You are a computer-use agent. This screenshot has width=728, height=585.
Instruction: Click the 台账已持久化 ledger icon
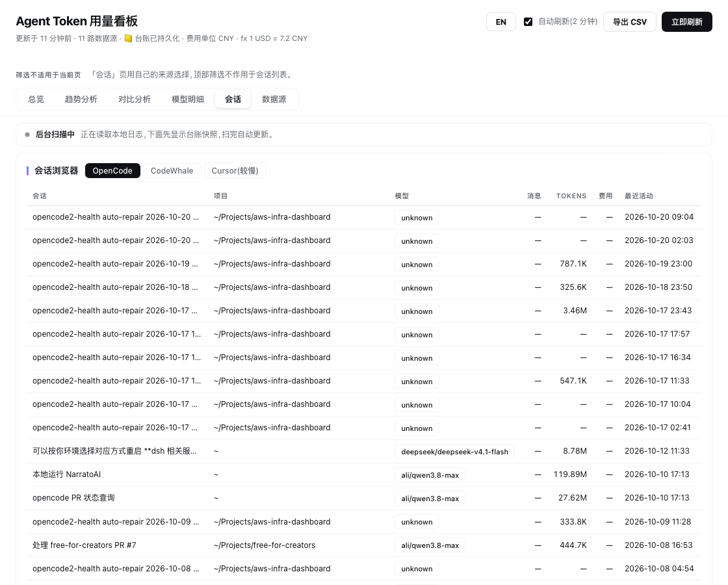pos(128,38)
